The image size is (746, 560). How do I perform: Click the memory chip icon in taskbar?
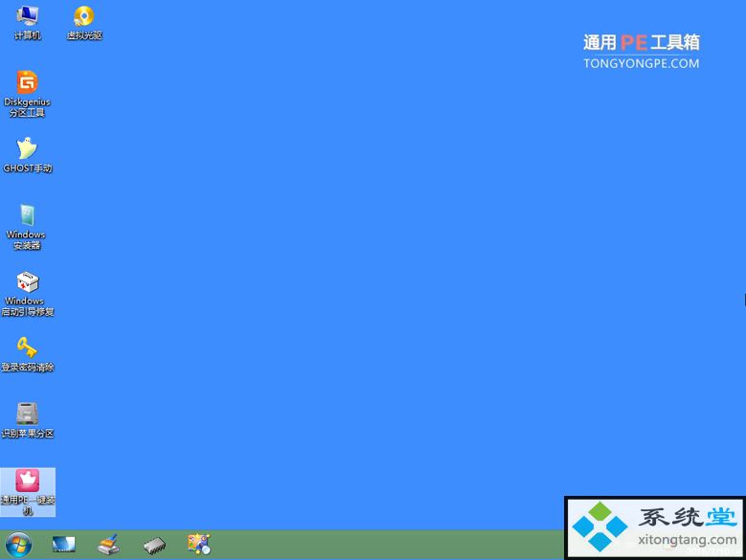click(154, 546)
